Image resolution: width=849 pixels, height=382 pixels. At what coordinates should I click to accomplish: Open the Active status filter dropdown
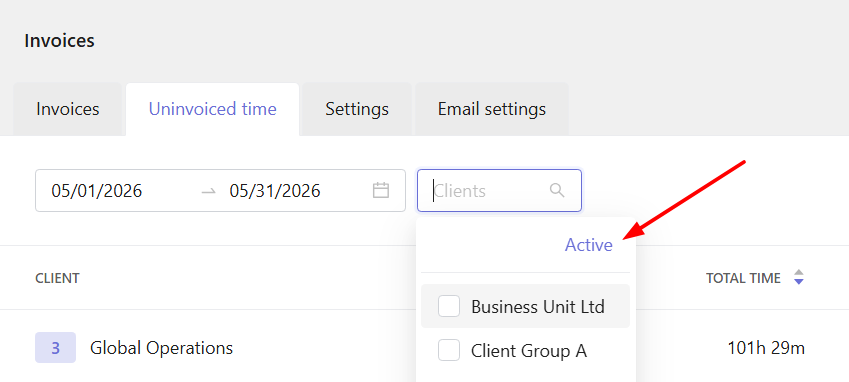(589, 245)
